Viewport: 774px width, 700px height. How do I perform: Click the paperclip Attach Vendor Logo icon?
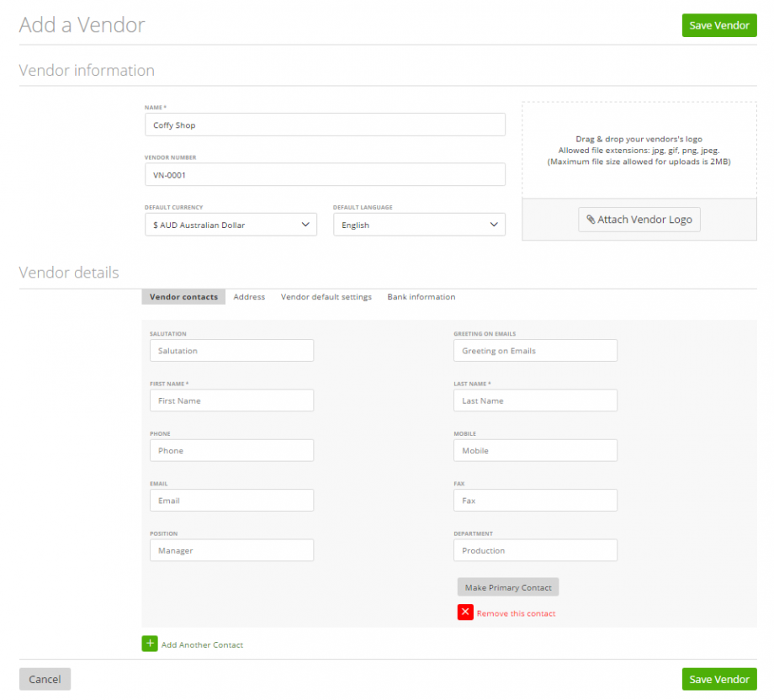coord(589,219)
